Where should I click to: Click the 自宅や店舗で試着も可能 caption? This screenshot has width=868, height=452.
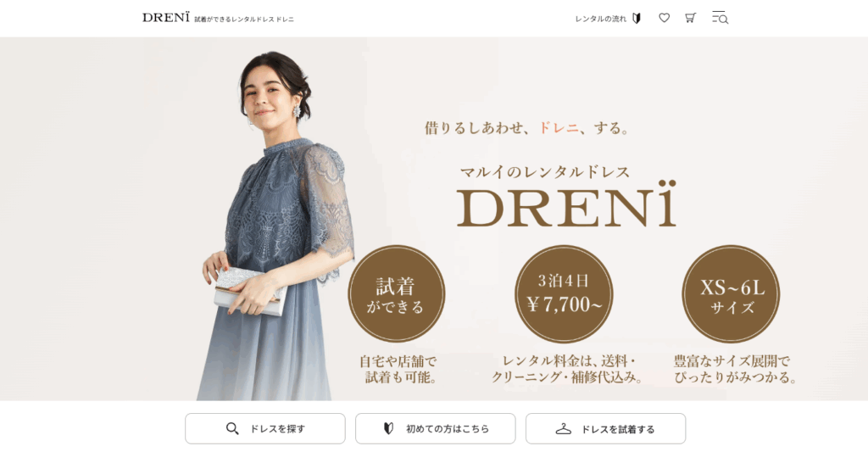(x=398, y=370)
